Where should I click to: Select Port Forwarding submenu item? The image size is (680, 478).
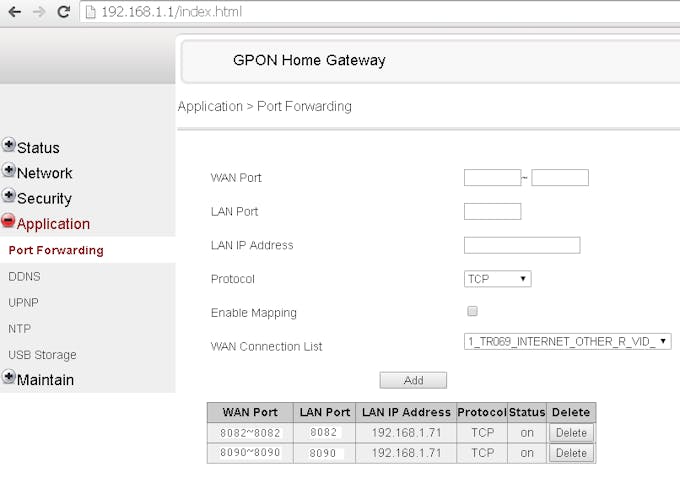pos(56,250)
